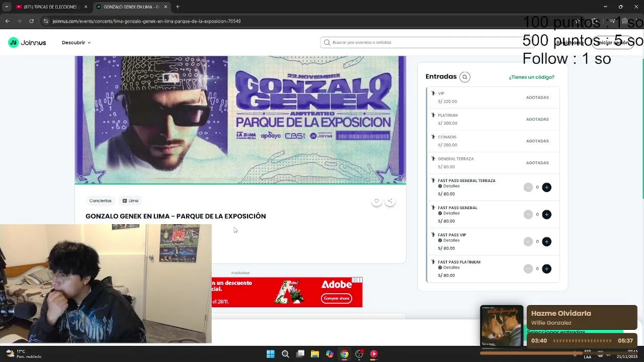Go back in the browser
The height and width of the screenshot is (362, 644).
pyautogui.click(x=7, y=21)
